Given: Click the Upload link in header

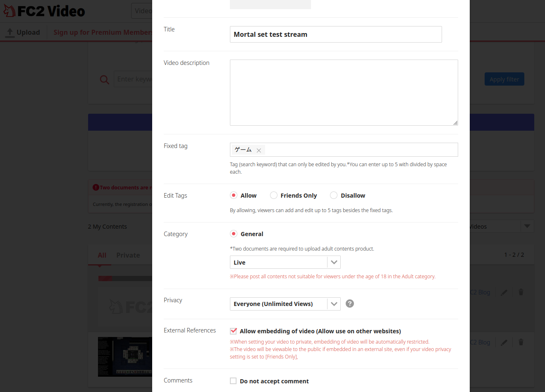Looking at the screenshot, I should coord(23,32).
